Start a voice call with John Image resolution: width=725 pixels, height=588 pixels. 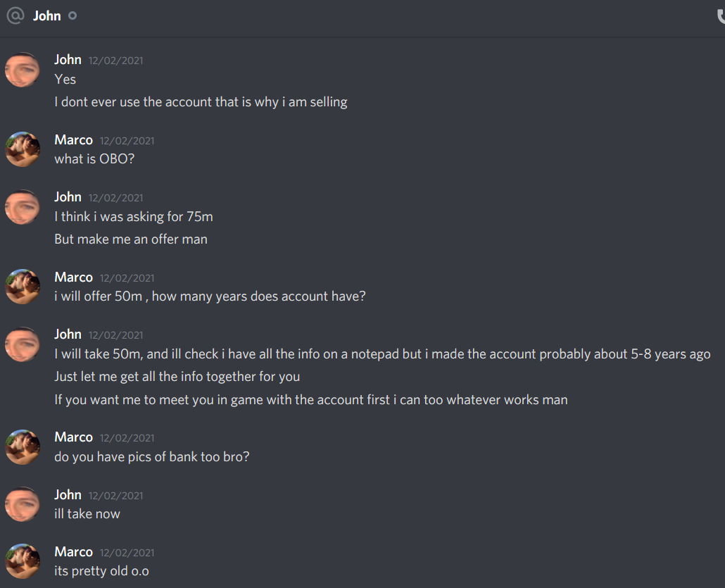tap(721, 17)
